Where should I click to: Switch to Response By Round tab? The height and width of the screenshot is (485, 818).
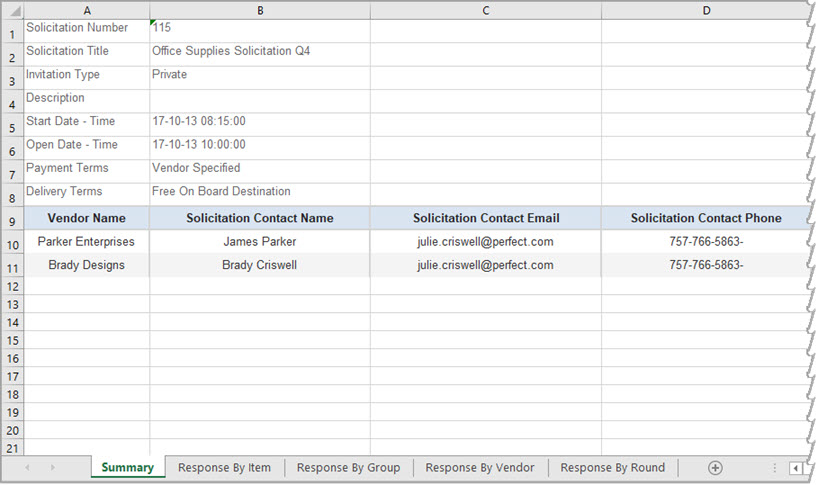[612, 467]
